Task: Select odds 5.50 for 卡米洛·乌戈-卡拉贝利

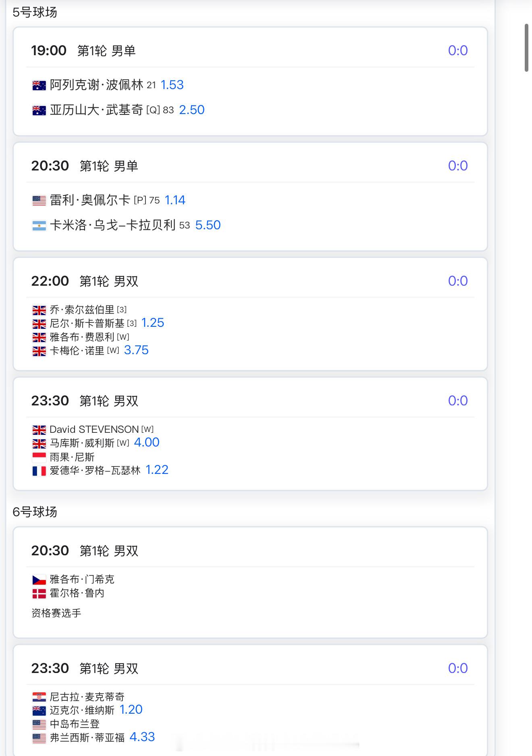Action: click(208, 225)
